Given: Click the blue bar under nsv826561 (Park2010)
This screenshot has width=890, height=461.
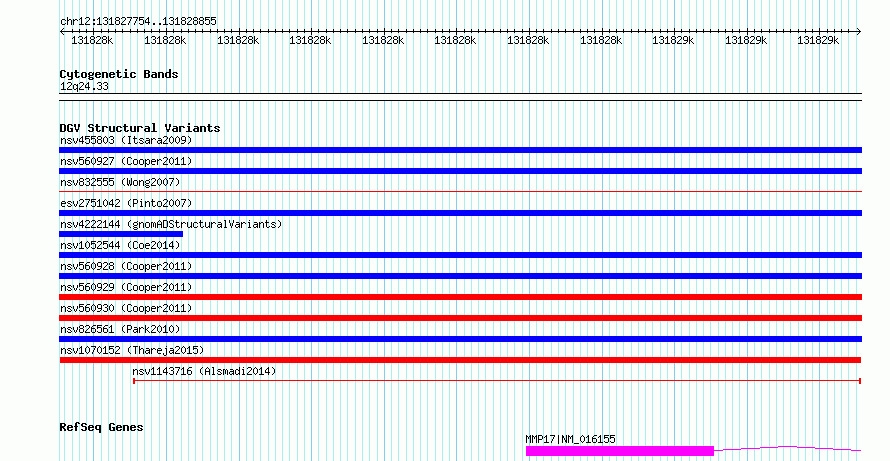Looking at the screenshot, I should (x=460, y=339).
